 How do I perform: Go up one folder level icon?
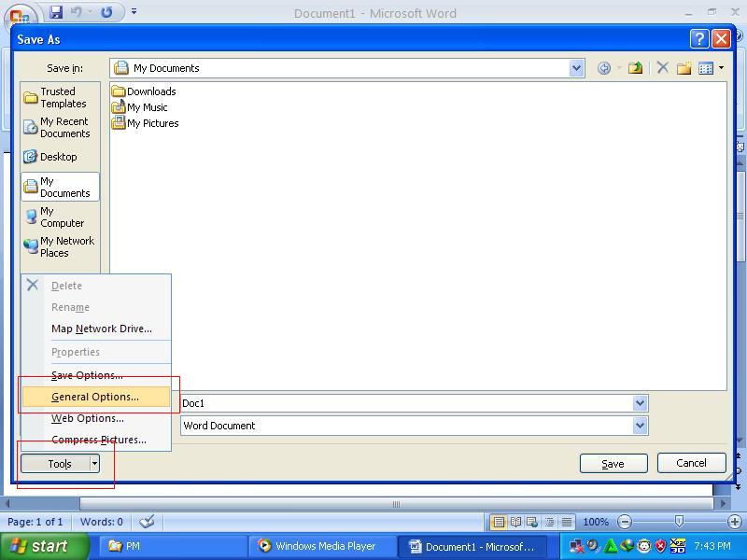click(635, 68)
